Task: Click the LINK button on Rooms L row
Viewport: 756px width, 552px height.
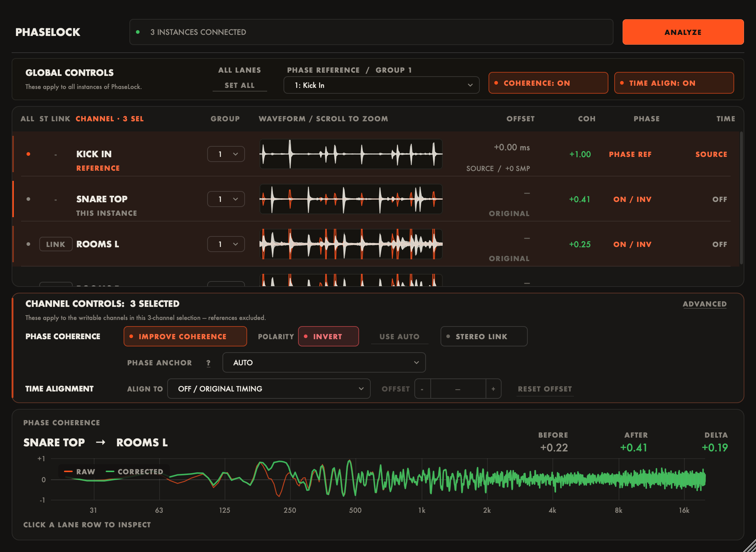Action: (x=56, y=244)
